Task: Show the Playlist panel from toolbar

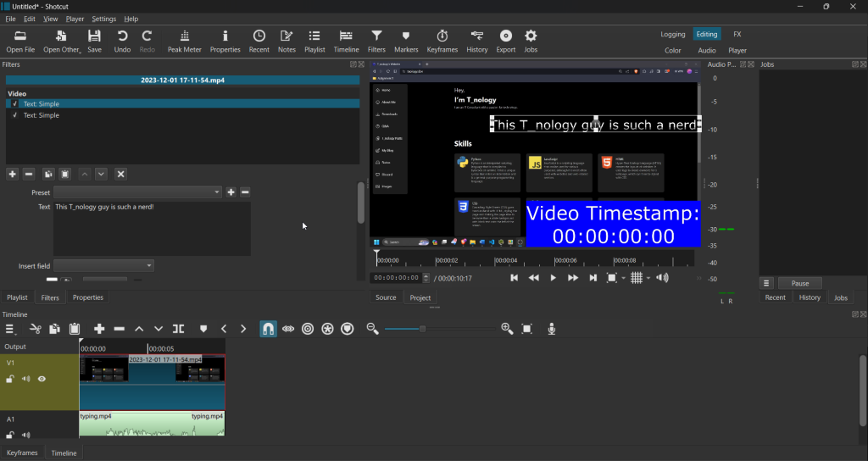Action: [314, 42]
